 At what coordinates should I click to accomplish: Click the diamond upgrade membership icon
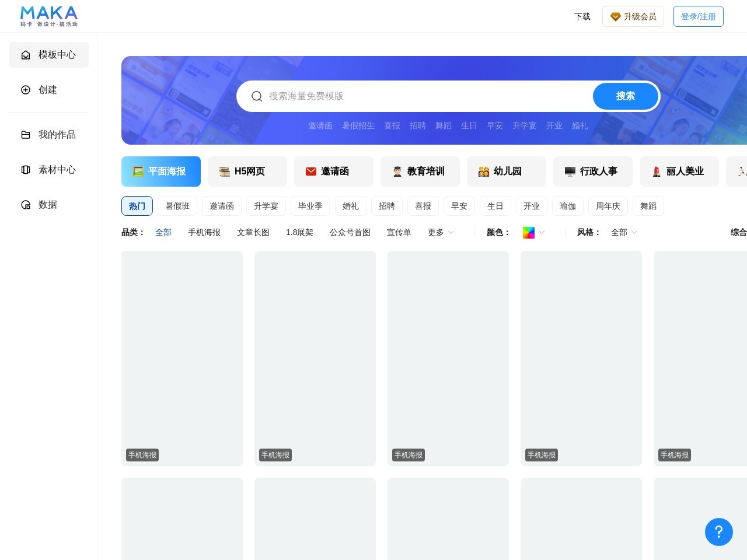coord(615,17)
